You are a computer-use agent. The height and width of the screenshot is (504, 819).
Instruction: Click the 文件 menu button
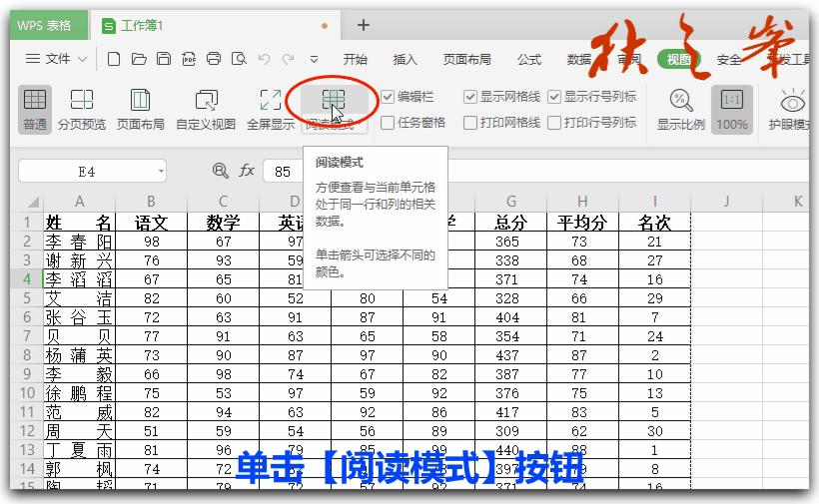pyautogui.click(x=58, y=59)
